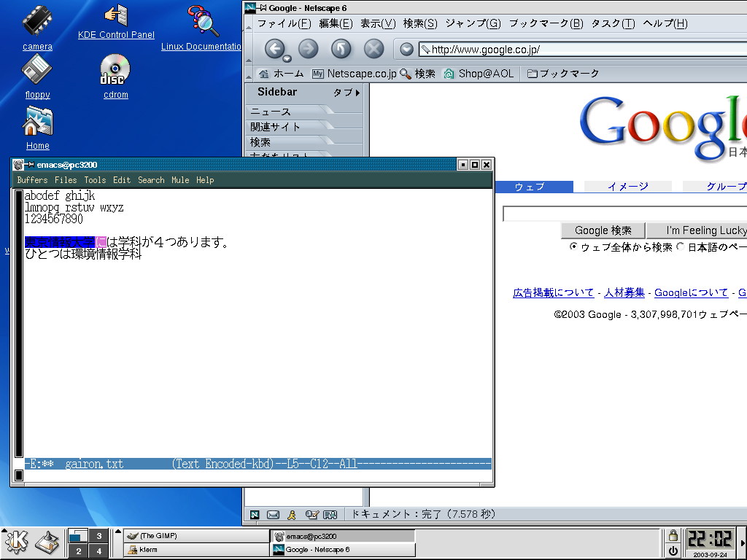Viewport: 747px width, 560px height.
Task: Open the Sidebar タブ dropdown
Action: [x=347, y=93]
